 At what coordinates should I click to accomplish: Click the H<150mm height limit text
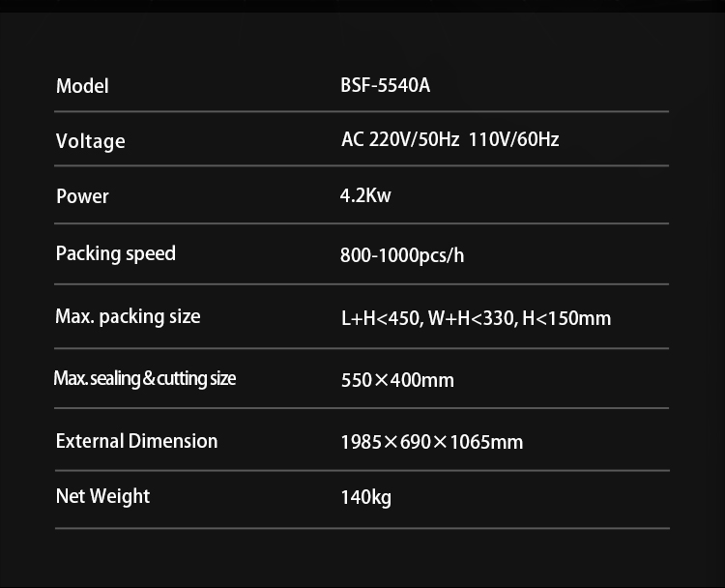[x=566, y=318]
